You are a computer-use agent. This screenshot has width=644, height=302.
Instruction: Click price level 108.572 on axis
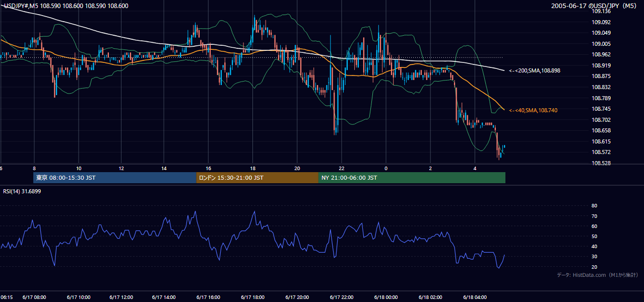tap(601, 152)
